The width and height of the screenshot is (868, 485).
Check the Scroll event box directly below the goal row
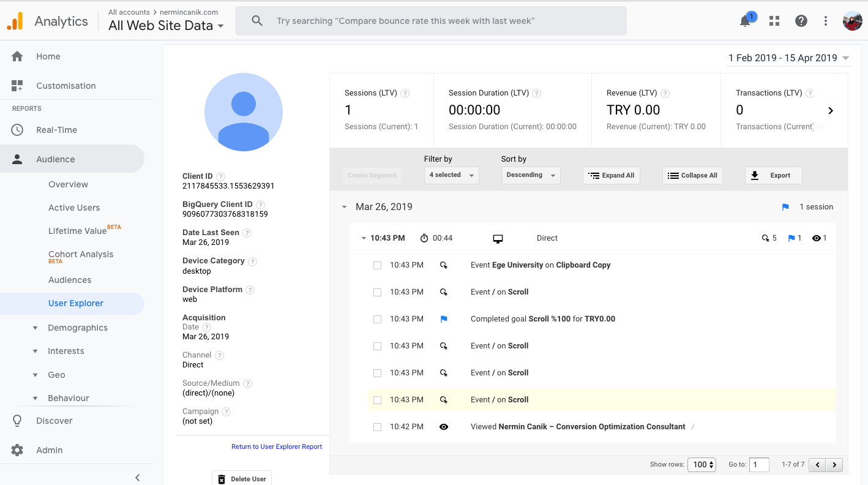coord(377,346)
